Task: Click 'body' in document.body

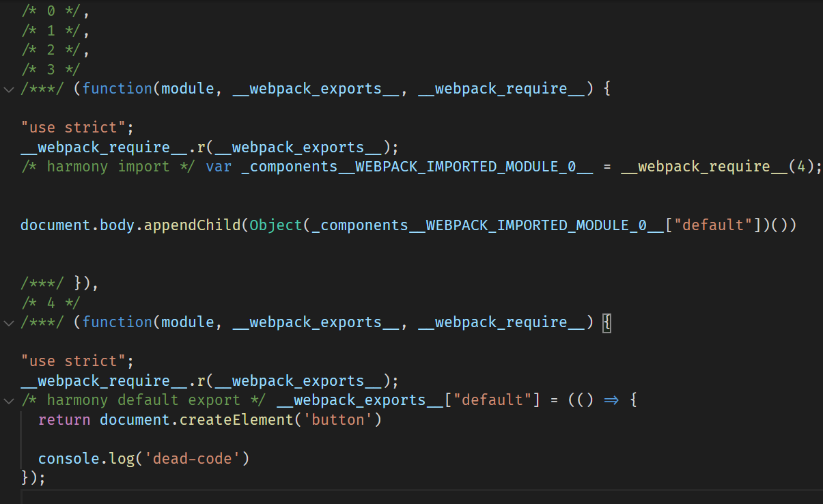Action: click(117, 225)
